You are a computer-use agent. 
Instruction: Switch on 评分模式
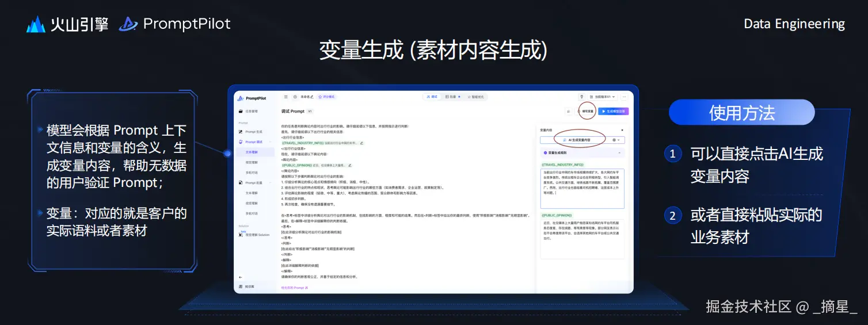coord(326,97)
